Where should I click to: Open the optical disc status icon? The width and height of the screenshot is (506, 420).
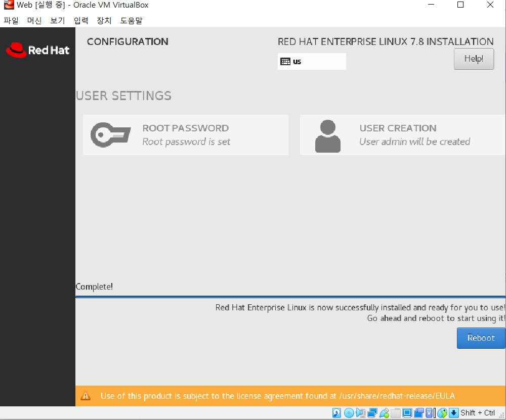tap(349, 413)
